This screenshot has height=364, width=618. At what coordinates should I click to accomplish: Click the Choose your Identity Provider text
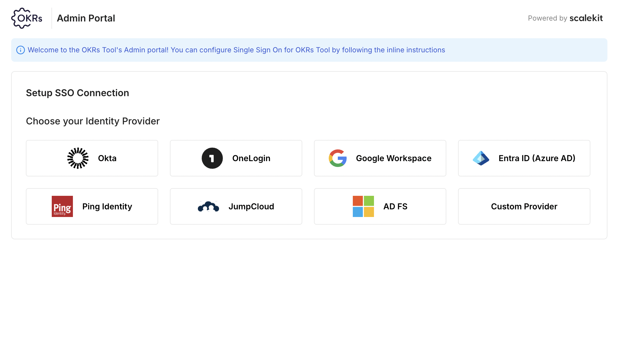(x=93, y=121)
